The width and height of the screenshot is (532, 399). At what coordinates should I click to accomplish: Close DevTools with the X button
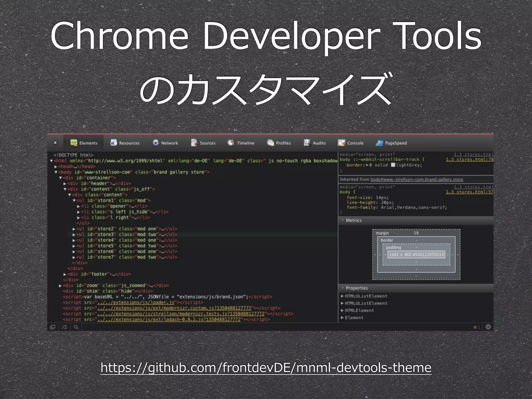tap(55, 143)
